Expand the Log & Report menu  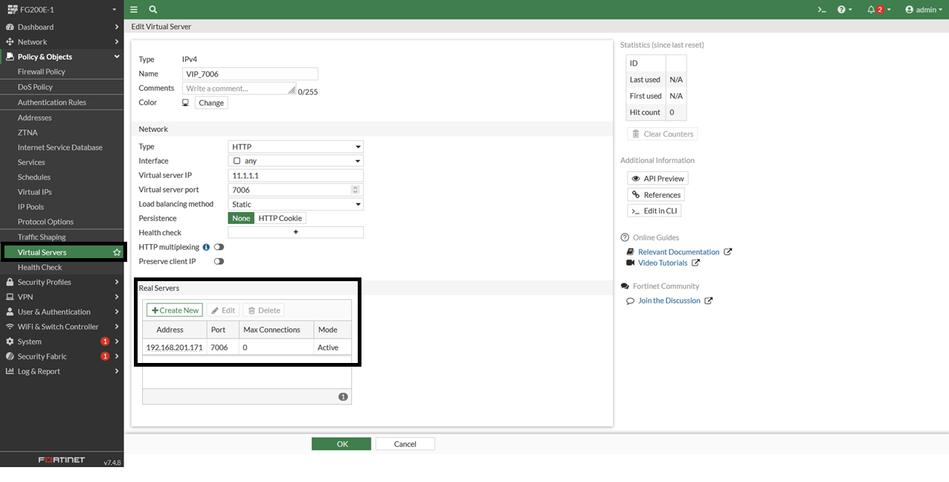pyautogui.click(x=62, y=371)
